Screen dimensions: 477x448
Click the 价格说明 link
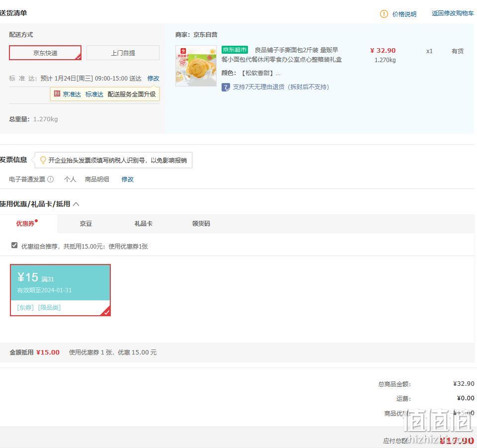point(404,14)
